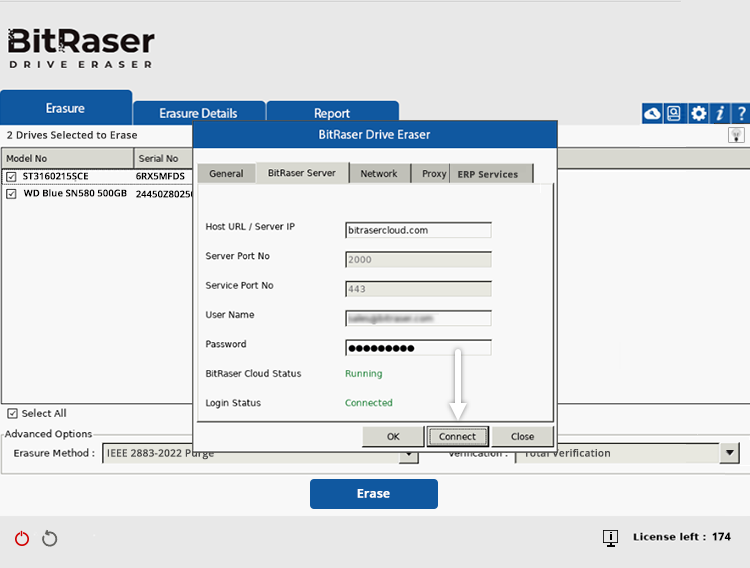Click the red power shutdown icon
The image size is (750, 568).
coord(22,539)
